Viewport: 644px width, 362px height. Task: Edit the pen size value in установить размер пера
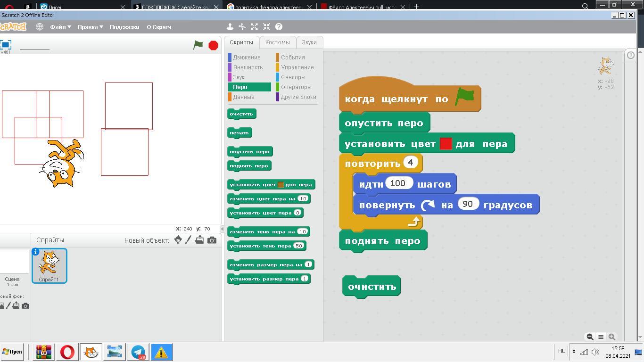pyautogui.click(x=305, y=279)
